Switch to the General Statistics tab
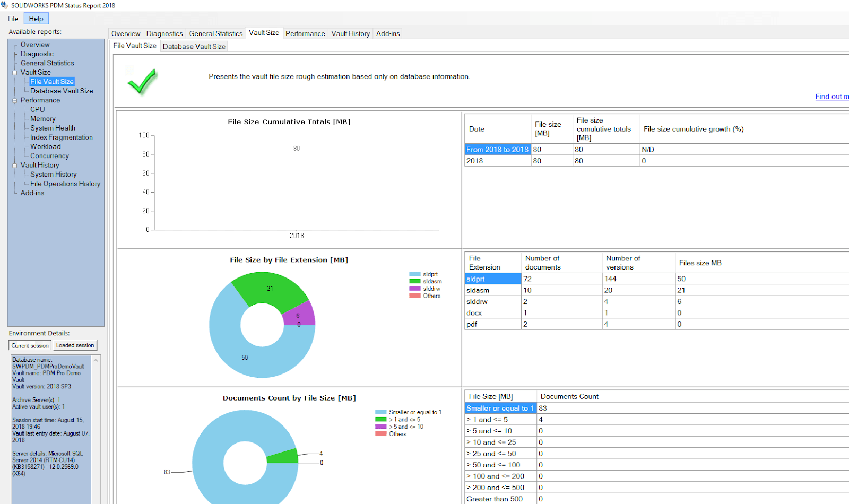The height and width of the screenshot is (504, 849). click(215, 33)
